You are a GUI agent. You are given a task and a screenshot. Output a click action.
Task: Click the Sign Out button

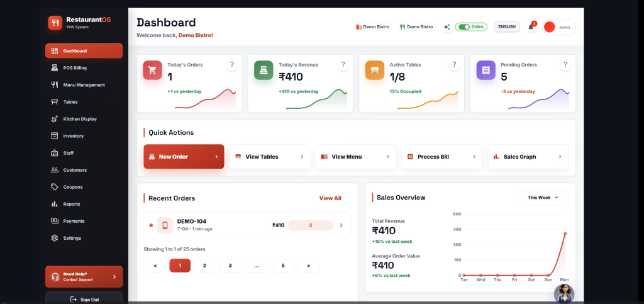[84, 299]
